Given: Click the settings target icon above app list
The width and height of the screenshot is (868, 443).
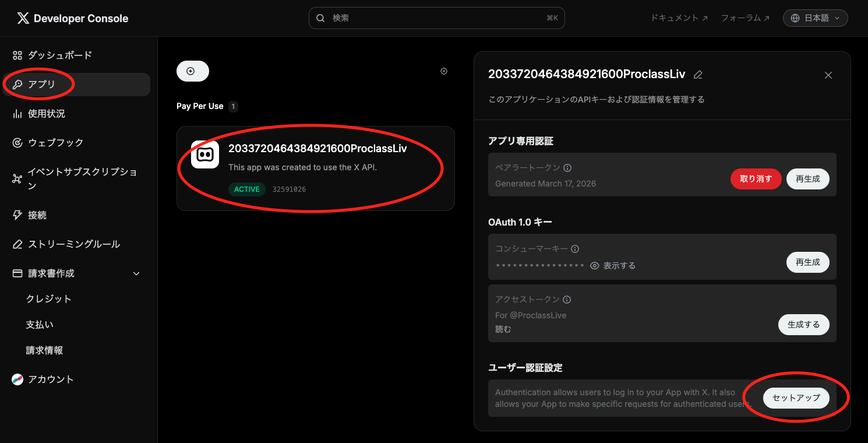Looking at the screenshot, I should pos(444,71).
